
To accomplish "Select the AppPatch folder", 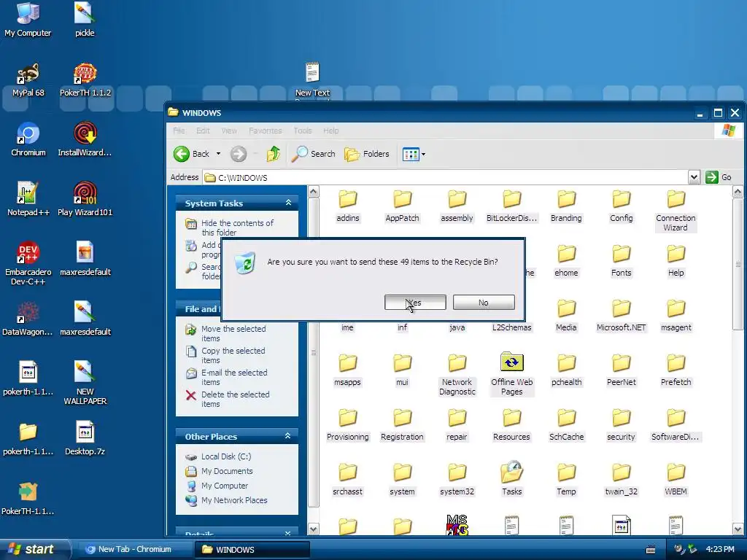I will point(402,206).
